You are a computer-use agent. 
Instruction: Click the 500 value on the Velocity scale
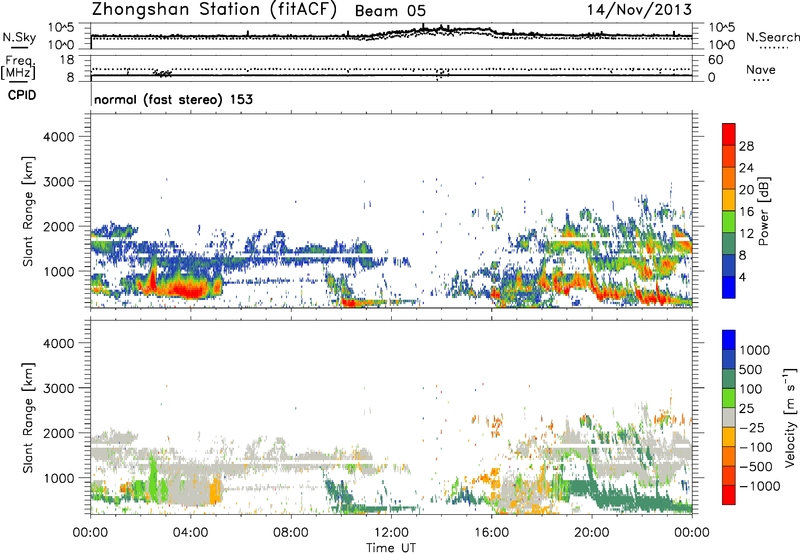[751, 369]
